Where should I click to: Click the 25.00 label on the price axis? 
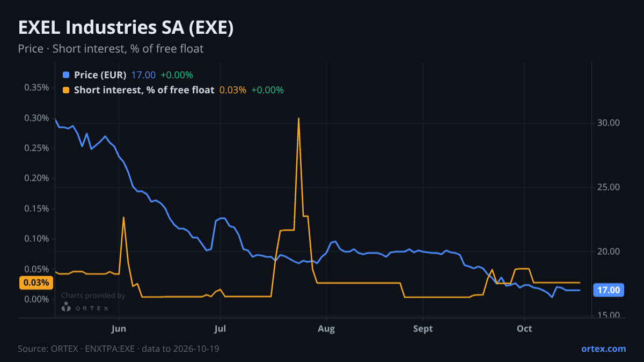(x=609, y=187)
